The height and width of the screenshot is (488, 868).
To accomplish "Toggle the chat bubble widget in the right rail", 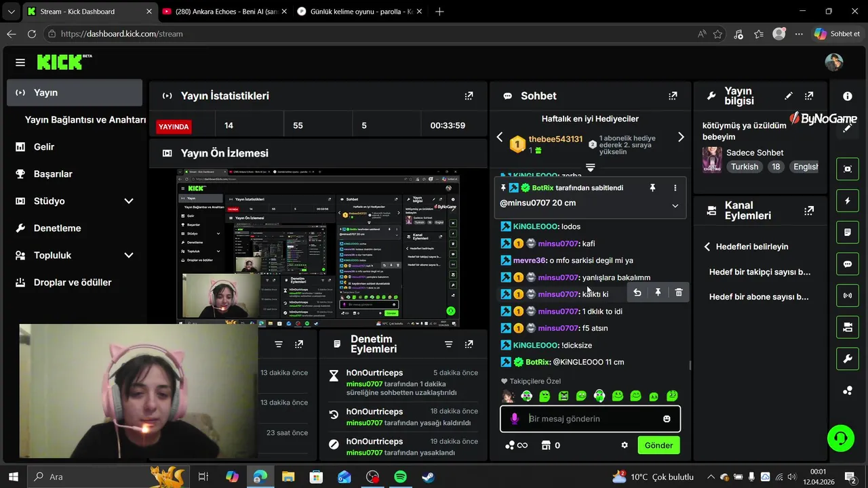I will coord(848,264).
